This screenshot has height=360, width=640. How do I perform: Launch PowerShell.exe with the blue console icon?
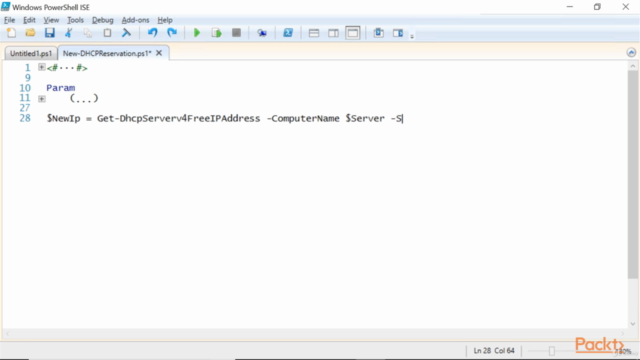[288, 33]
